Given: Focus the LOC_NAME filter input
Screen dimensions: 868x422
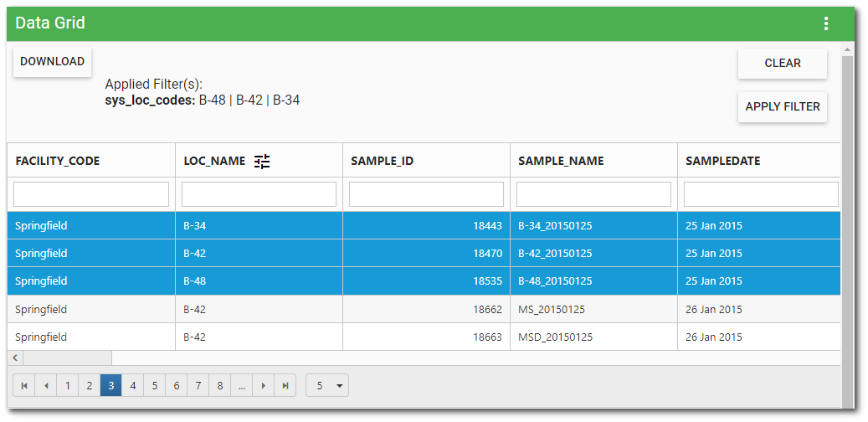Looking at the screenshot, I should coord(259,194).
